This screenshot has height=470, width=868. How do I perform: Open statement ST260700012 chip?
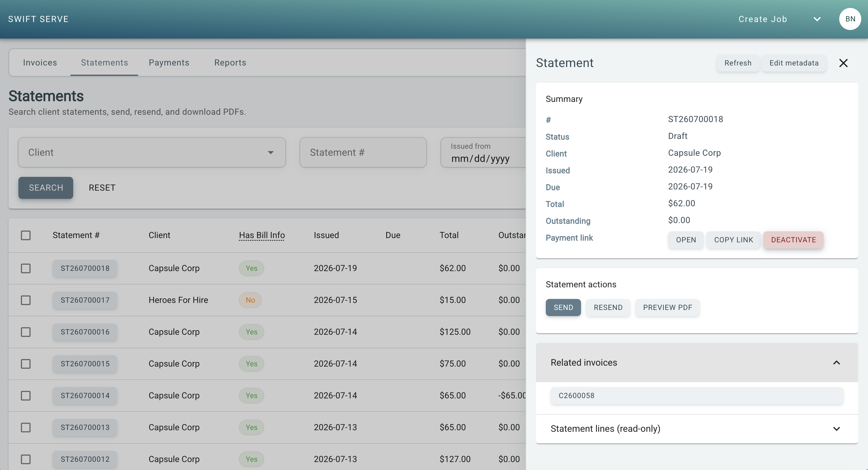pyautogui.click(x=85, y=459)
